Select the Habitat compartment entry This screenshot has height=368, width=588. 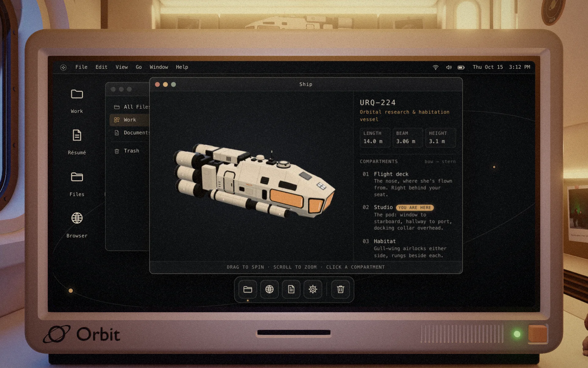click(x=408, y=248)
